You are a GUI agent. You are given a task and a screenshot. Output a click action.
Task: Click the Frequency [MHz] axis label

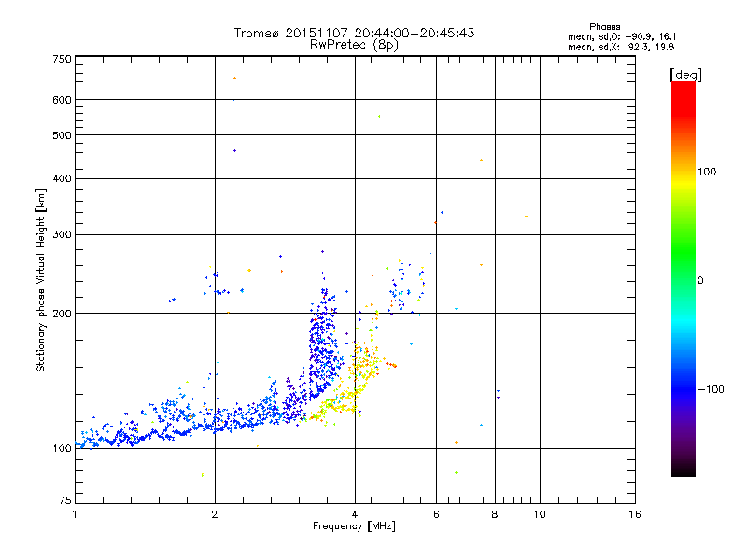(x=354, y=527)
